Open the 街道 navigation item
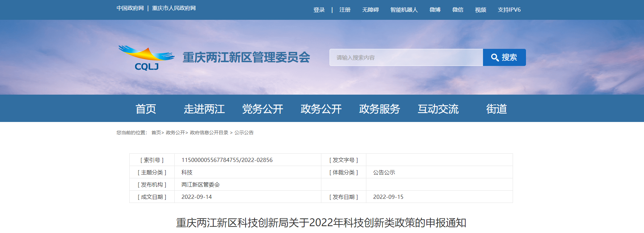Viewport: 644px width, 233px height. tap(496, 109)
